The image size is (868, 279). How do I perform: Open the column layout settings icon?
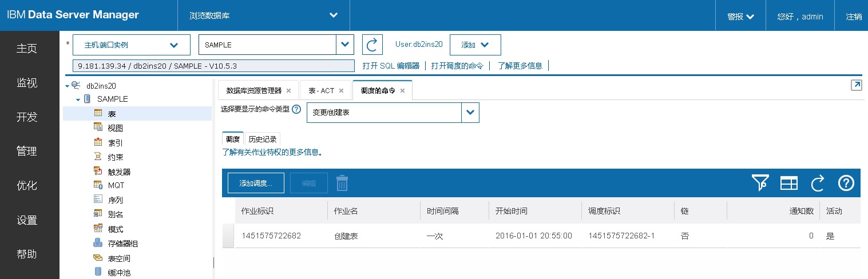[789, 183]
